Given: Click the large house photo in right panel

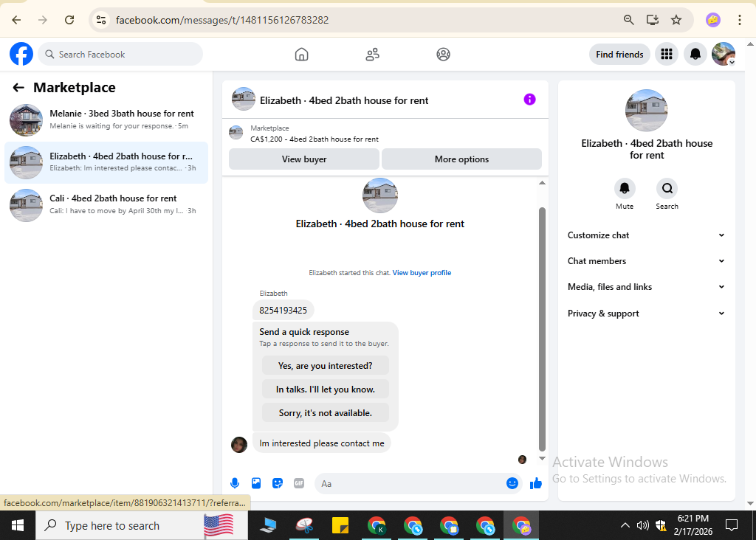Looking at the screenshot, I should pos(646,111).
